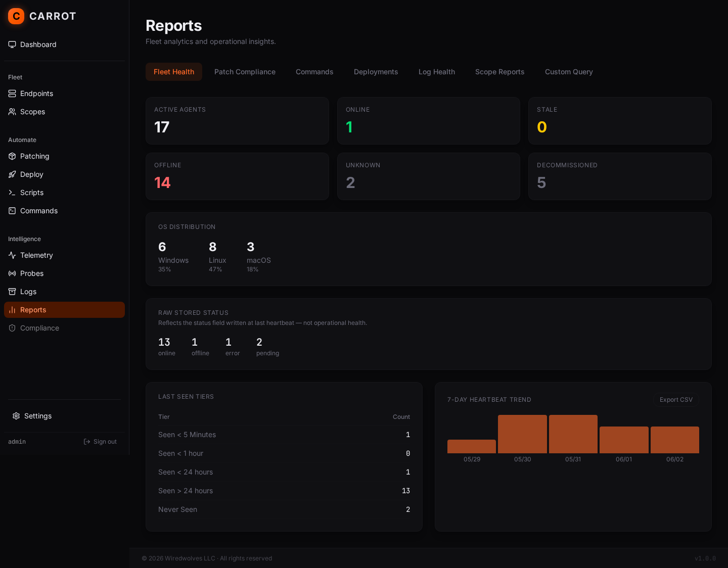Click the Sign out link
Viewport: 728px width, 568px height.
coord(100,442)
